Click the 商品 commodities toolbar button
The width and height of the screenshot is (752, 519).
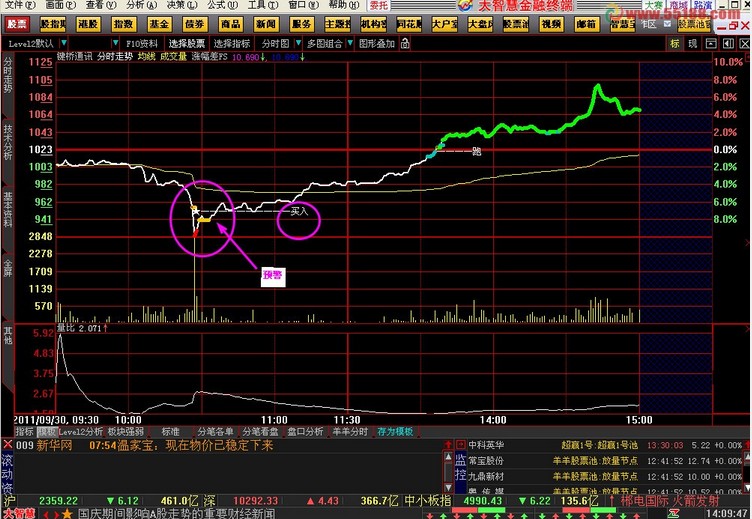[x=231, y=22]
